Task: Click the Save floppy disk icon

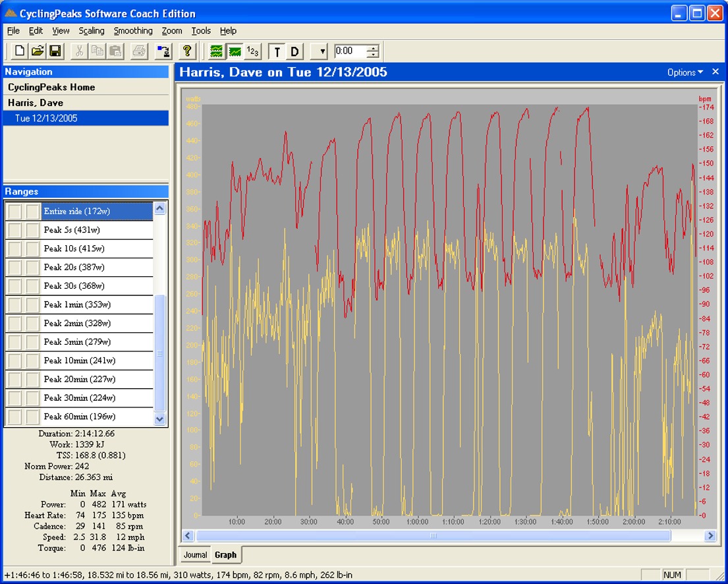Action: click(55, 51)
